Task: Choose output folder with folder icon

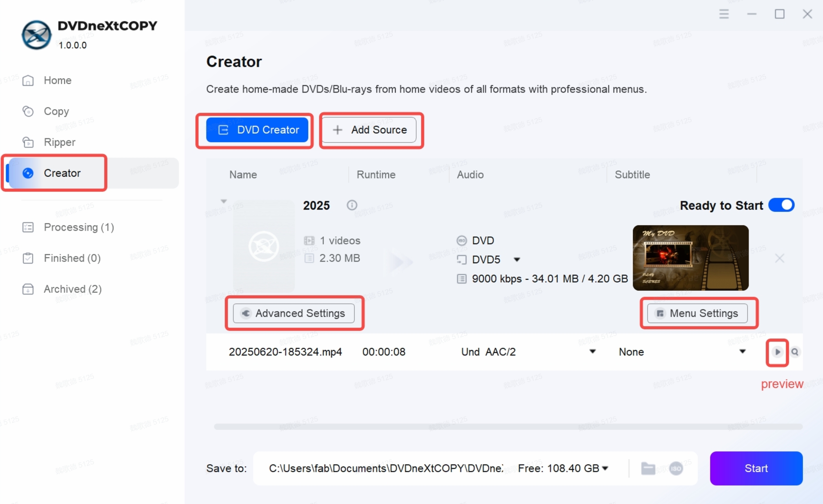Action: [x=648, y=468]
